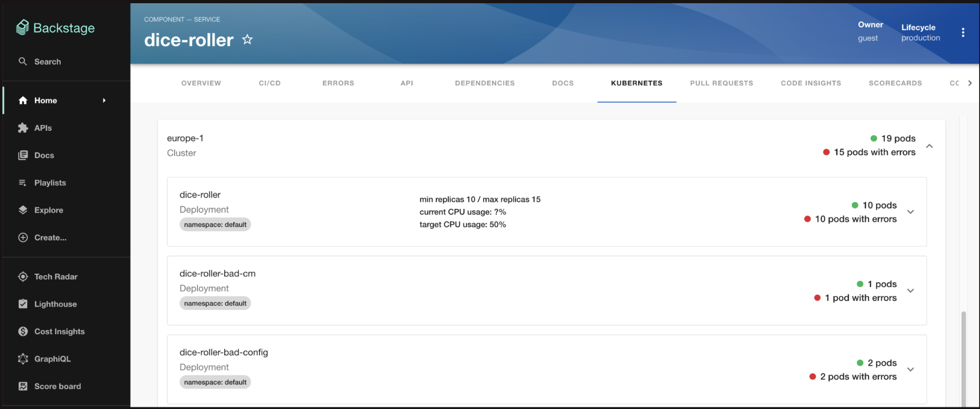This screenshot has width=980, height=409.
Task: Open the Explore sidebar icon
Action: pyautogui.click(x=23, y=210)
